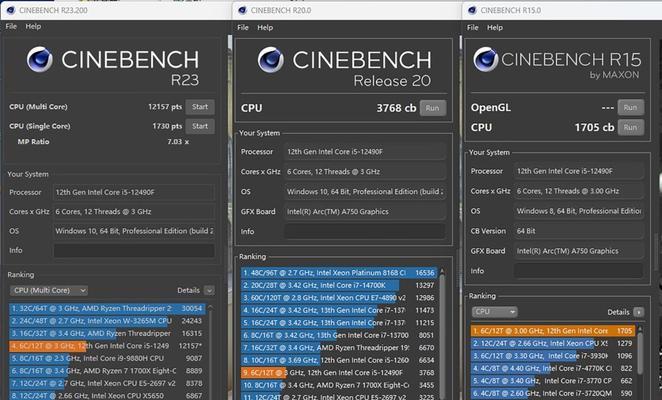
Task: Run the CPU test in Cinebench R15
Action: pyautogui.click(x=630, y=127)
